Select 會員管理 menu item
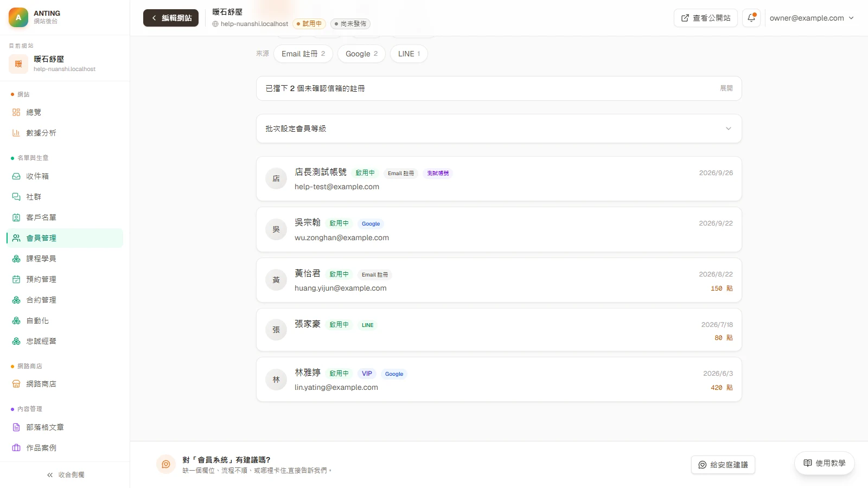This screenshot has height=488, width=868. pyautogui.click(x=65, y=238)
